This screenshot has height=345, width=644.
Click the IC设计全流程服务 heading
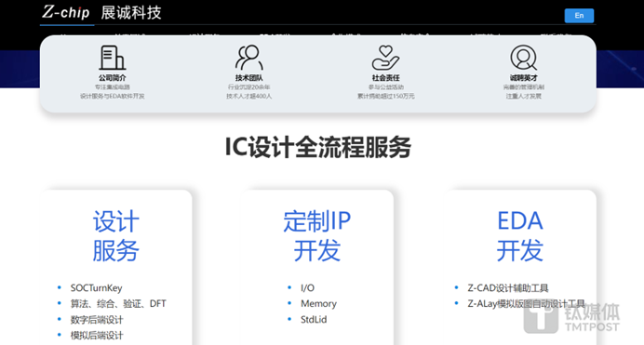(x=318, y=147)
